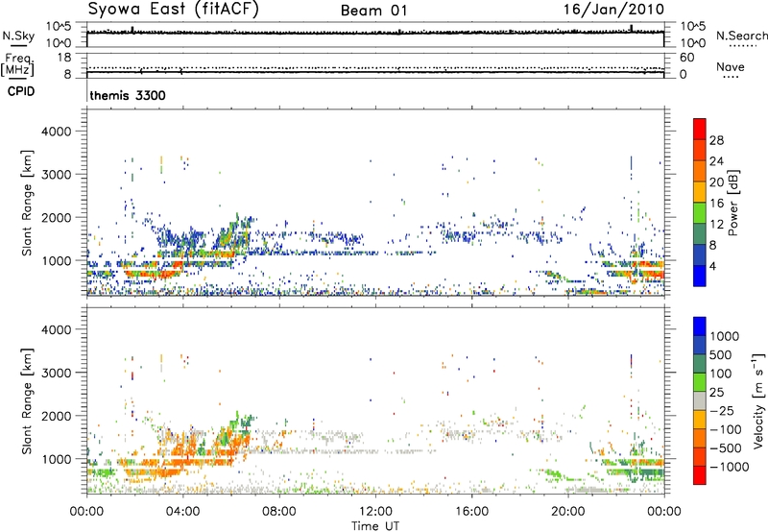Click the '-25' velocity scale value
768x532 pixels.
tap(722, 411)
